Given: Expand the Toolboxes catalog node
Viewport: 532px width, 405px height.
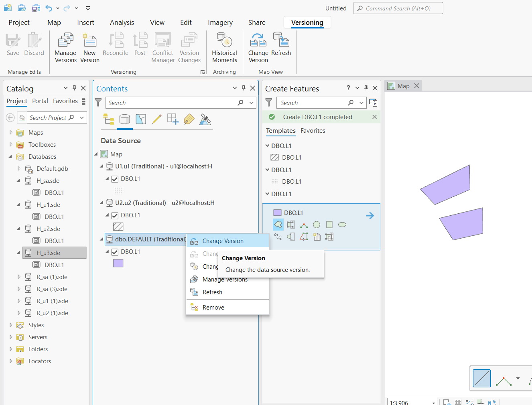Looking at the screenshot, I should (x=11, y=145).
